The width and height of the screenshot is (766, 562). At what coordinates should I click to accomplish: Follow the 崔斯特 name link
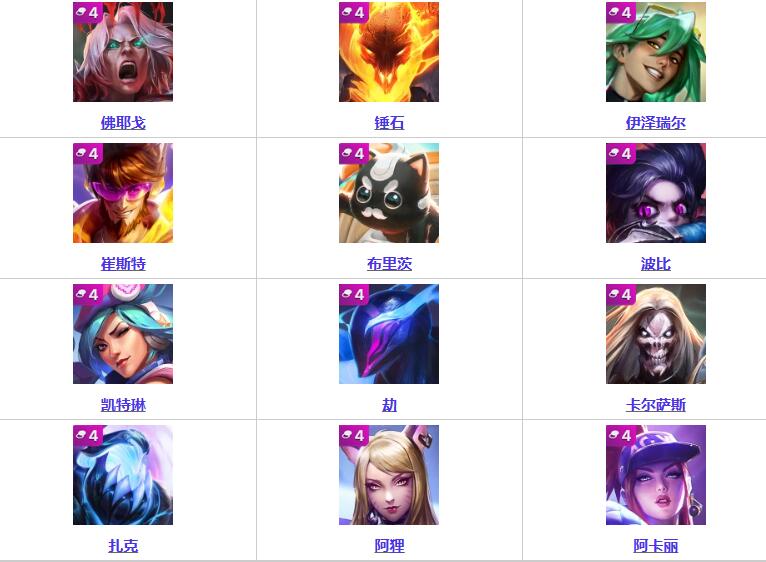coord(123,264)
